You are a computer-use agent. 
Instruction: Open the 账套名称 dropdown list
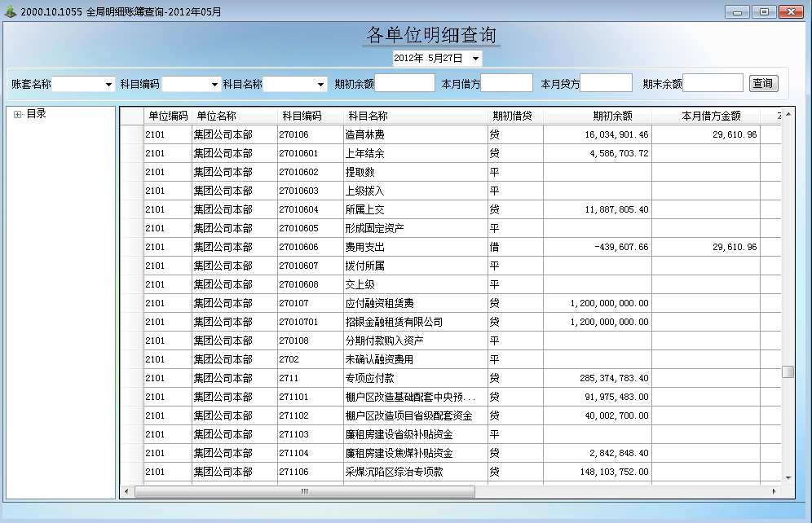point(108,84)
